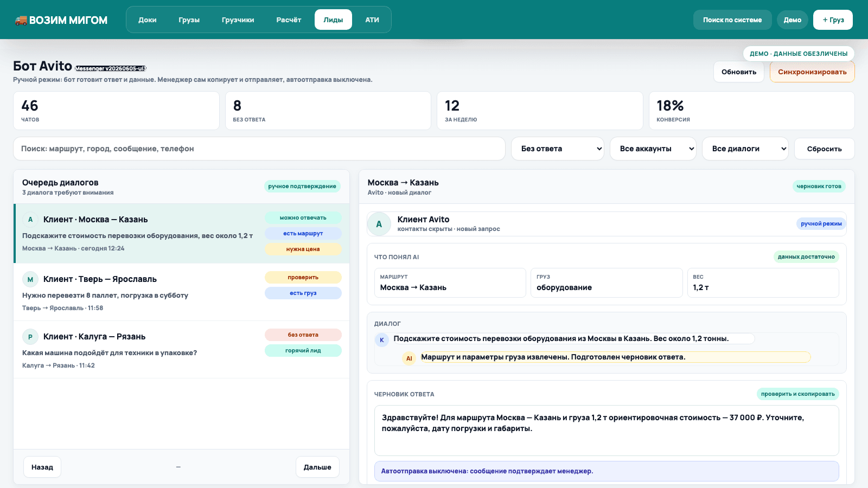Viewport: 868px width, 488px height.
Task: Click avatar M of Тверь — Ярославль chat
Action: click(x=30, y=279)
